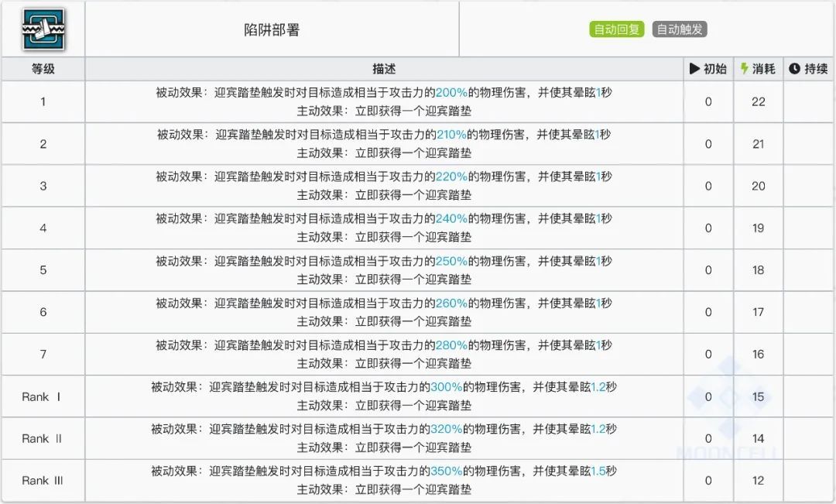Select the gray 自动触发 tag

tap(680, 29)
